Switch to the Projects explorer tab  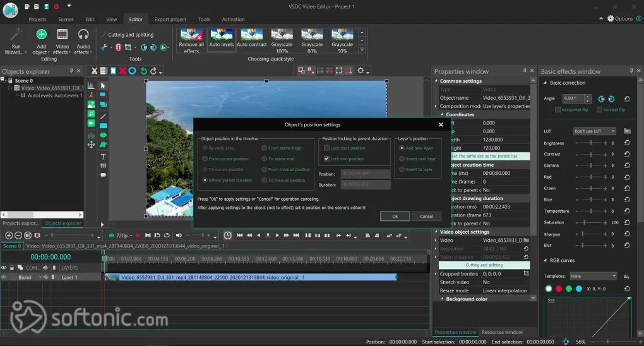coord(21,223)
